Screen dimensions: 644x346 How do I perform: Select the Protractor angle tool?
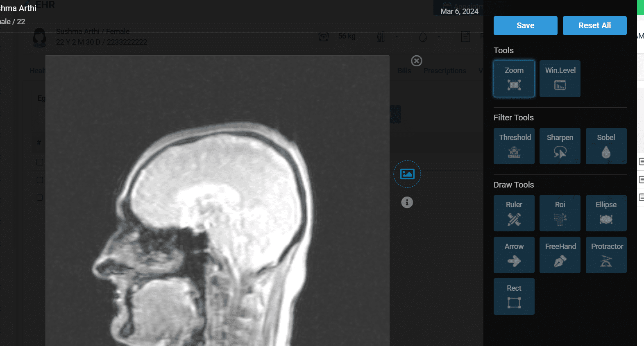pos(606,255)
